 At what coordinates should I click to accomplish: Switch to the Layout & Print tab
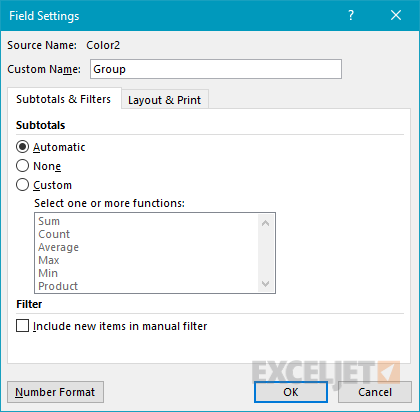165,100
